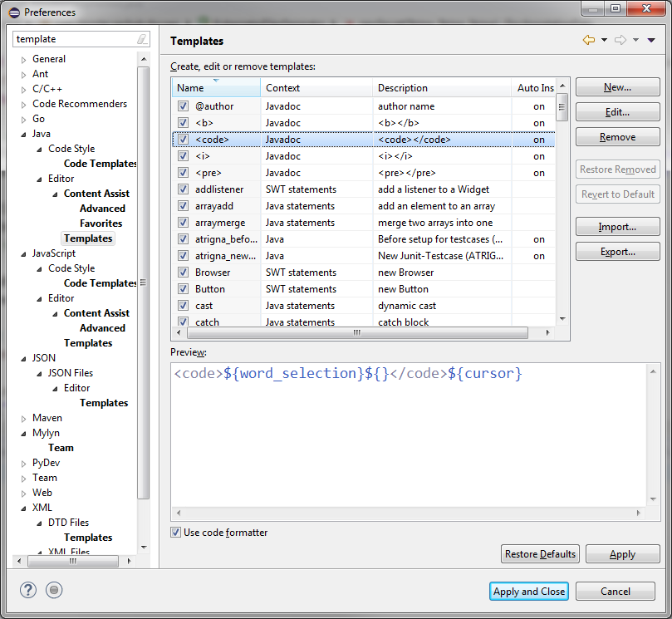Toggle the arrayadd template checkbox
Image resolution: width=672 pixels, height=619 pixels.
coord(183,206)
